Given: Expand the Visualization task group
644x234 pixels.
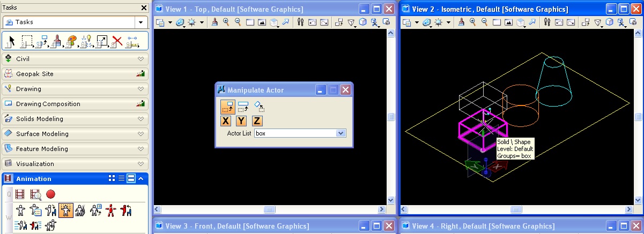Looking at the screenshot, I should coord(140,164).
